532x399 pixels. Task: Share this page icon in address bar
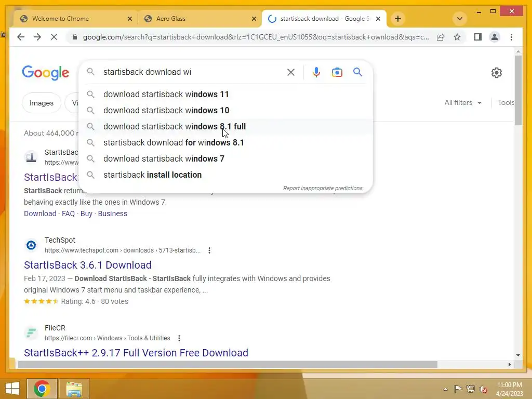(441, 37)
